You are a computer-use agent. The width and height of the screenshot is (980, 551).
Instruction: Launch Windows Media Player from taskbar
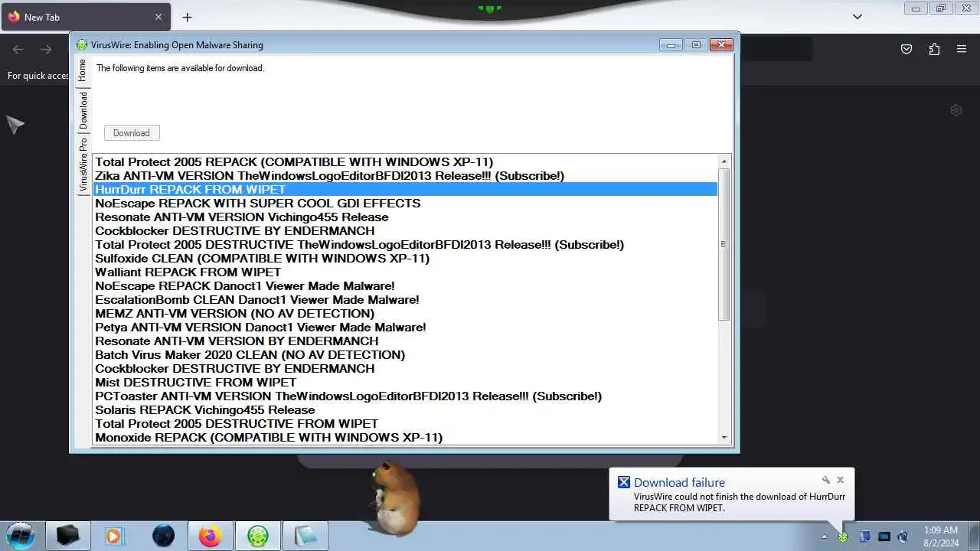tap(114, 536)
